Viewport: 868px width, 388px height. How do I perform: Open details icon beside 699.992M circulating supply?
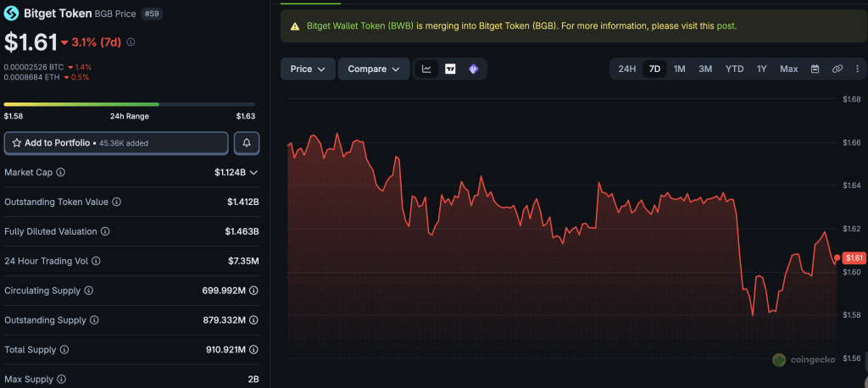[x=253, y=291]
